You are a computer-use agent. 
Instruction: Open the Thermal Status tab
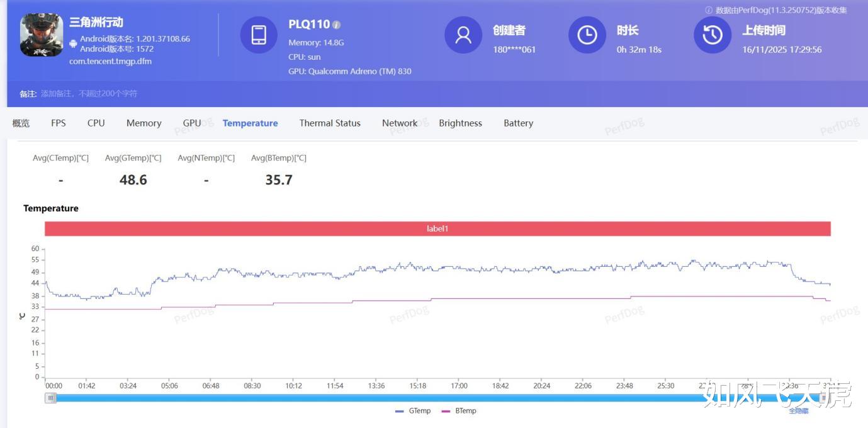(x=330, y=123)
